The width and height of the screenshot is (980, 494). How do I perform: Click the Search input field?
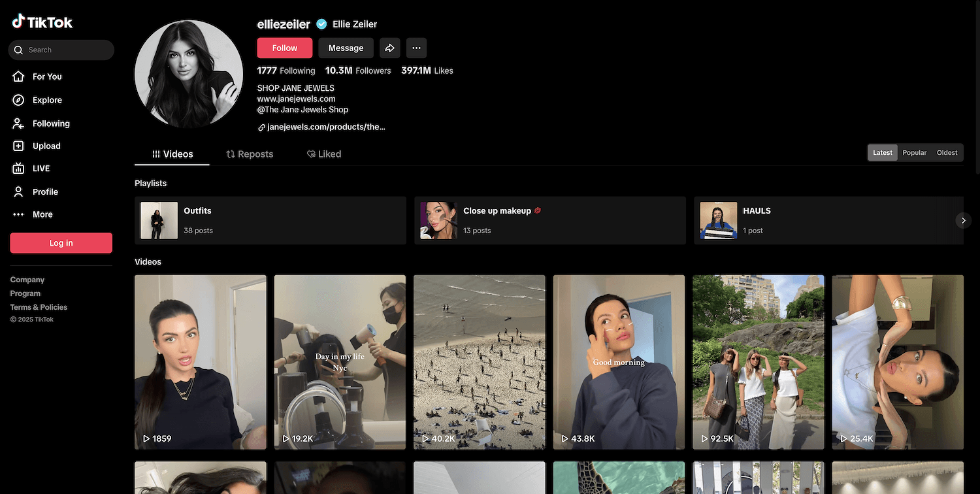(x=65, y=50)
